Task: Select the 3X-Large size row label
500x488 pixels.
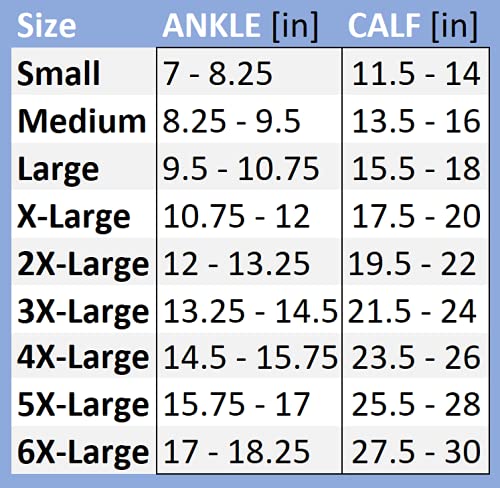Action: (x=83, y=313)
